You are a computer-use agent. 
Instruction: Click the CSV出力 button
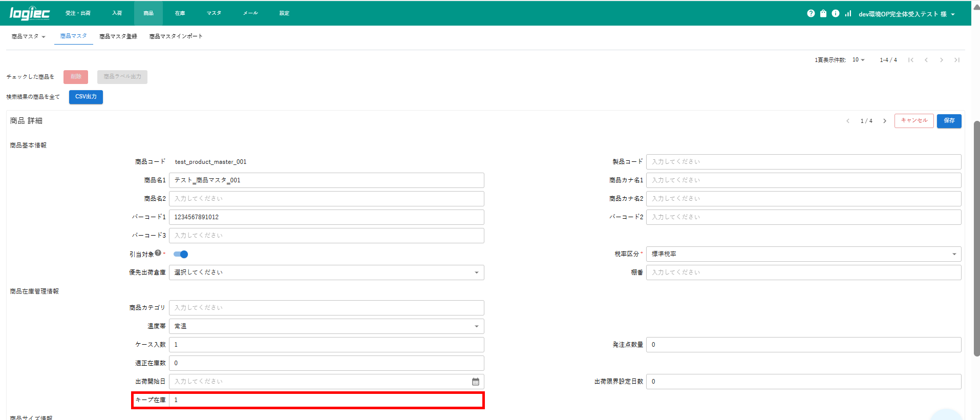(x=86, y=97)
